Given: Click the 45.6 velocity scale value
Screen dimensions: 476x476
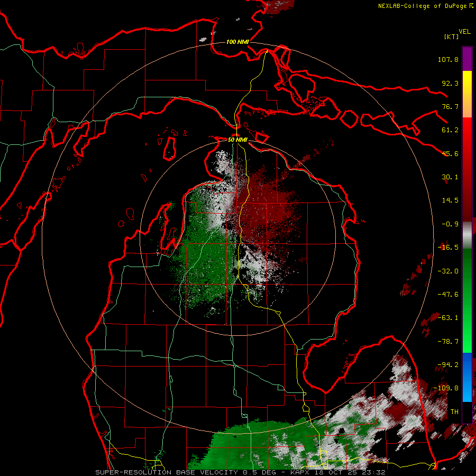Looking at the screenshot, I should (450, 153).
